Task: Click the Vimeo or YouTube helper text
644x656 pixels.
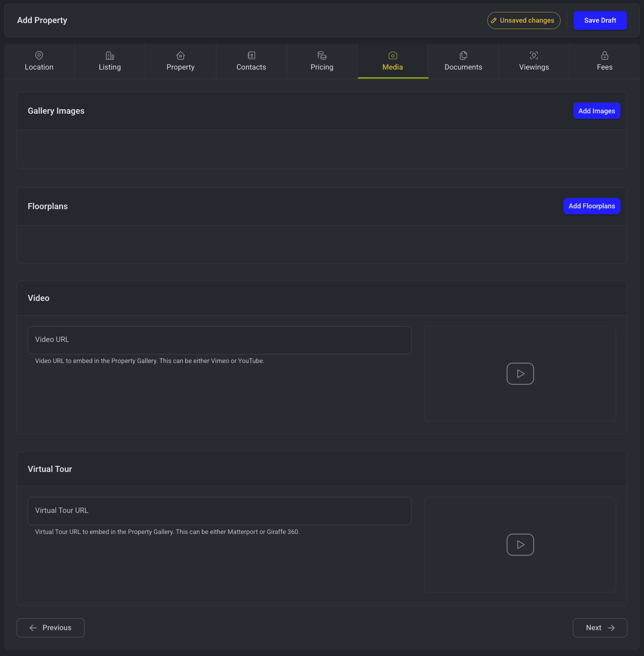Action: (149, 361)
